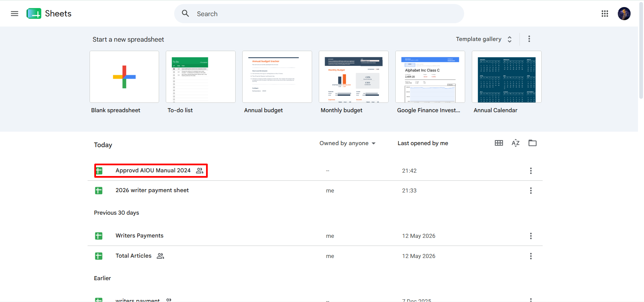Viewport: 644px width, 302px height.
Task: Open the Monthly budget template
Action: click(x=354, y=77)
